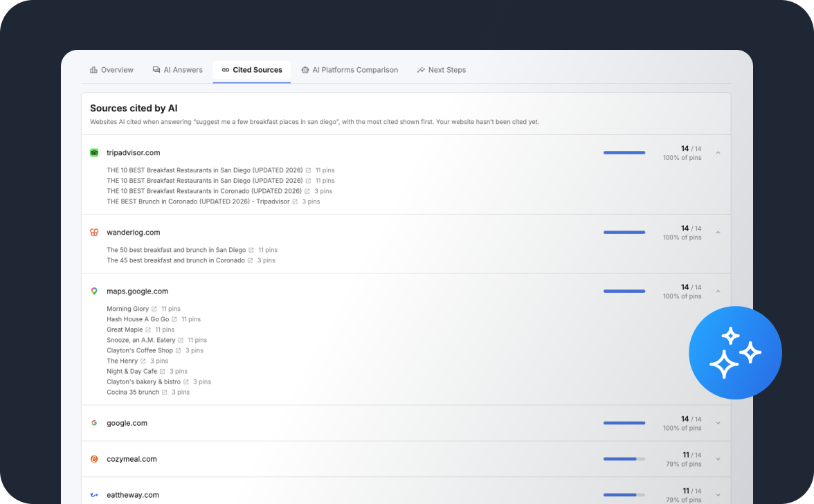
Task: Click external-link icon beside Clayton's Coffee Shop
Action: pos(179,350)
